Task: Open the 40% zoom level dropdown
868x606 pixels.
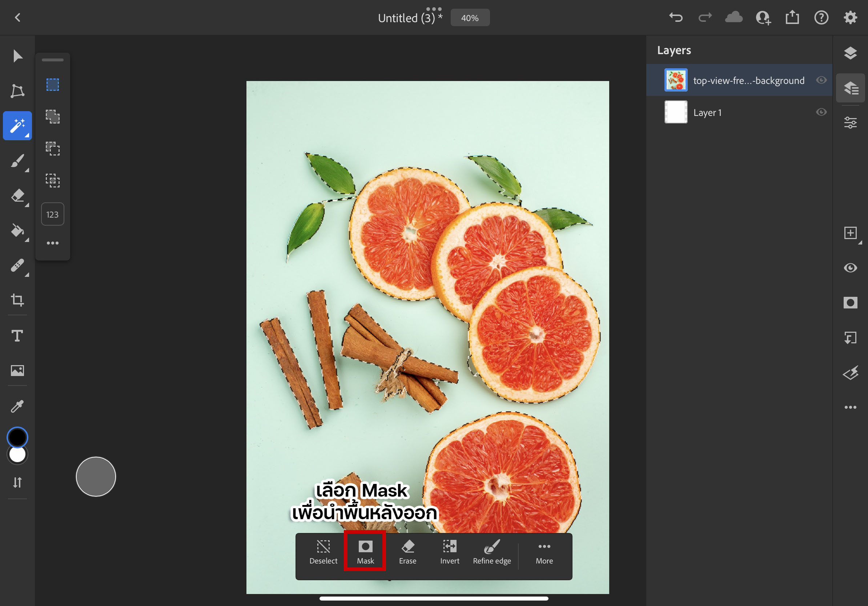Action: coord(470,18)
